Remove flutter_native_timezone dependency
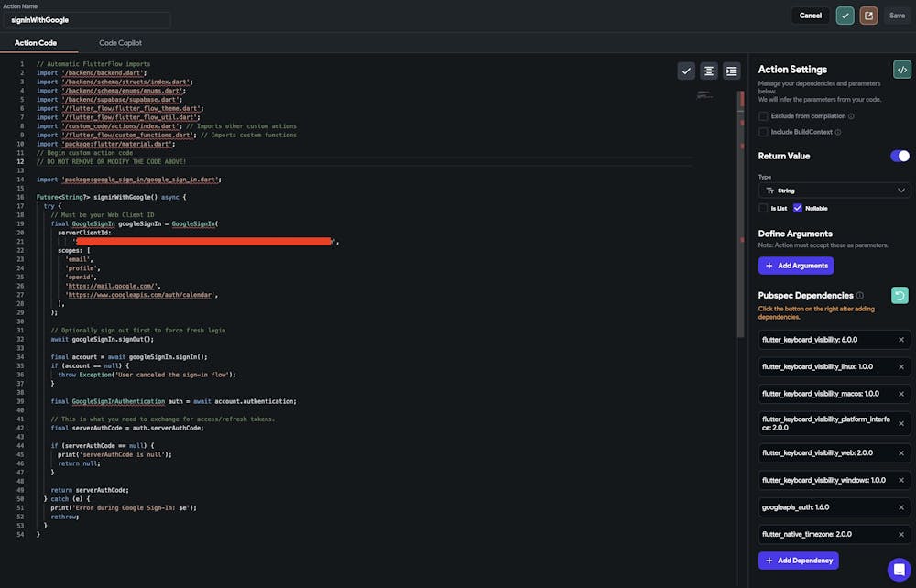Image resolution: width=916 pixels, height=588 pixels. [x=900, y=534]
